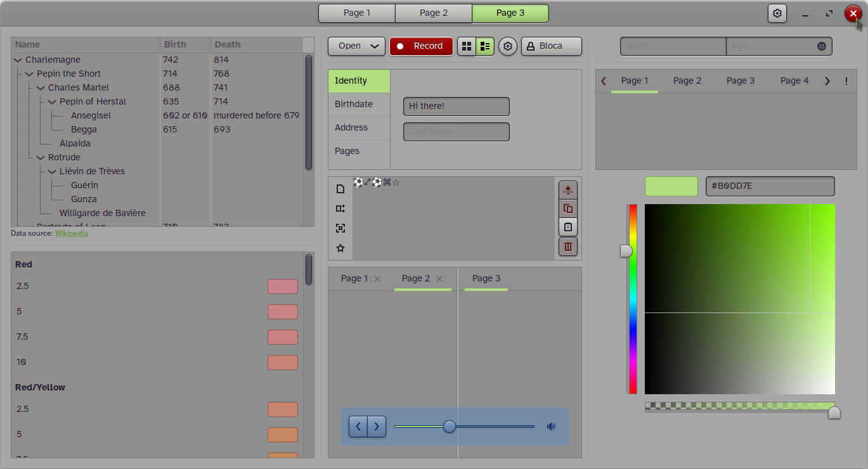868x469 pixels.
Task: Toggle the Bloca lock button
Action: click(x=551, y=46)
